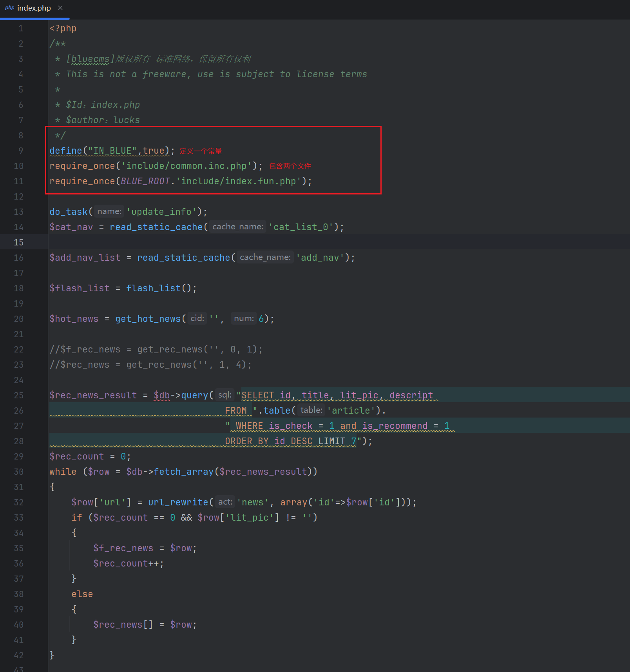630x672 pixels.
Task: Click the else keyword
Action: pos(82,594)
